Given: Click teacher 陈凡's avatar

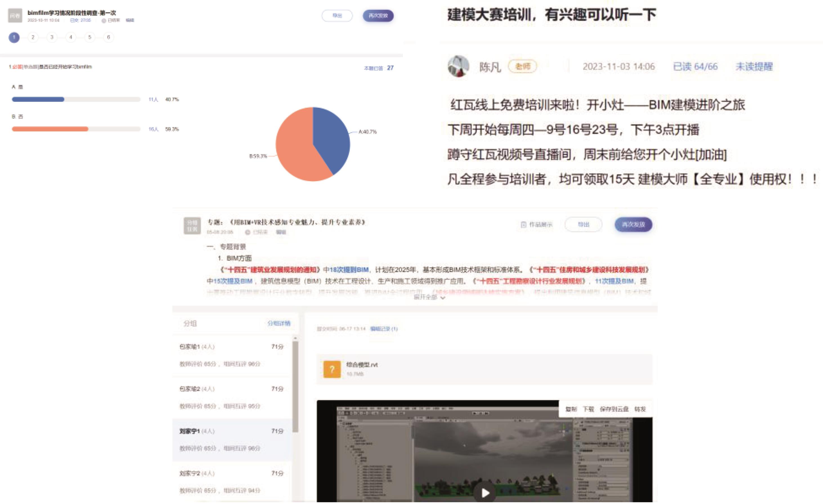Looking at the screenshot, I should [x=458, y=66].
